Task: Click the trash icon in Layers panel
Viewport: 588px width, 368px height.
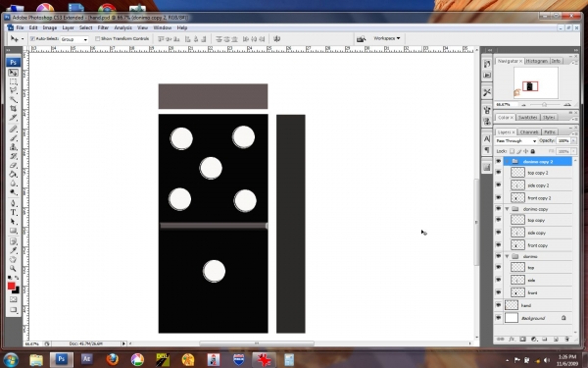Action: (x=566, y=340)
